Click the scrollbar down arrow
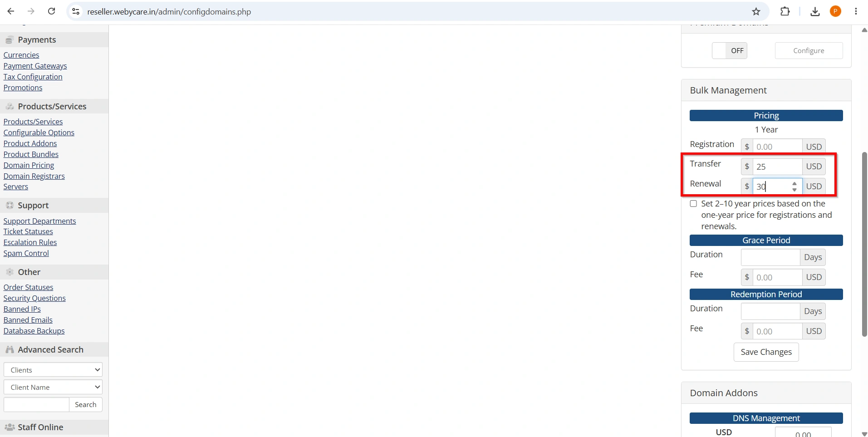This screenshot has width=868, height=437. click(864, 434)
